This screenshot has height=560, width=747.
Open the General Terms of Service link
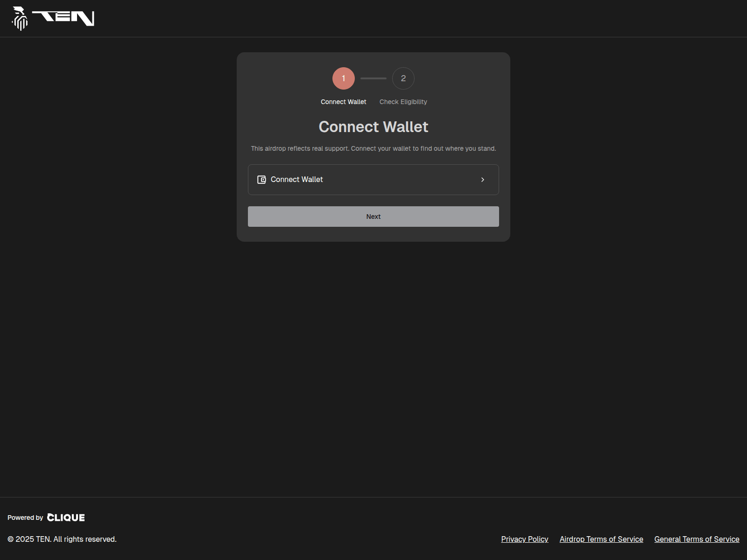pyautogui.click(x=697, y=539)
